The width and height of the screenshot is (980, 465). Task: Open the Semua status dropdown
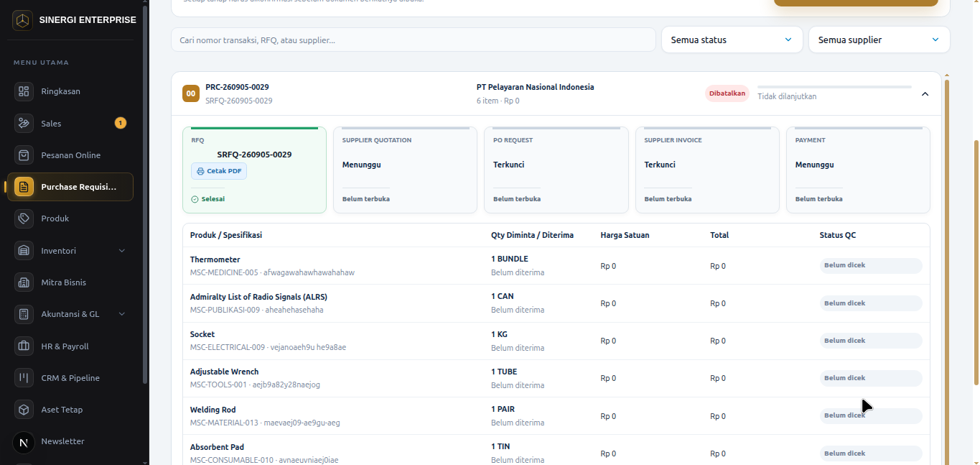(732, 40)
